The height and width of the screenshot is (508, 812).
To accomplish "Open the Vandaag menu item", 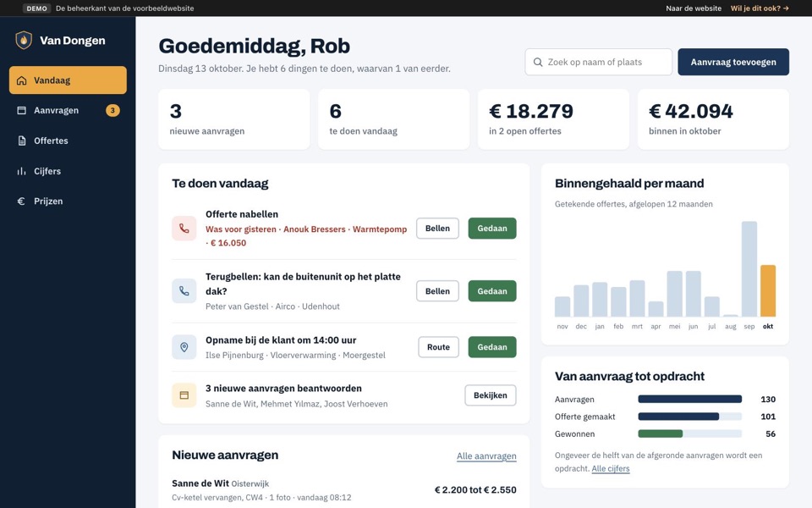I will [x=68, y=80].
